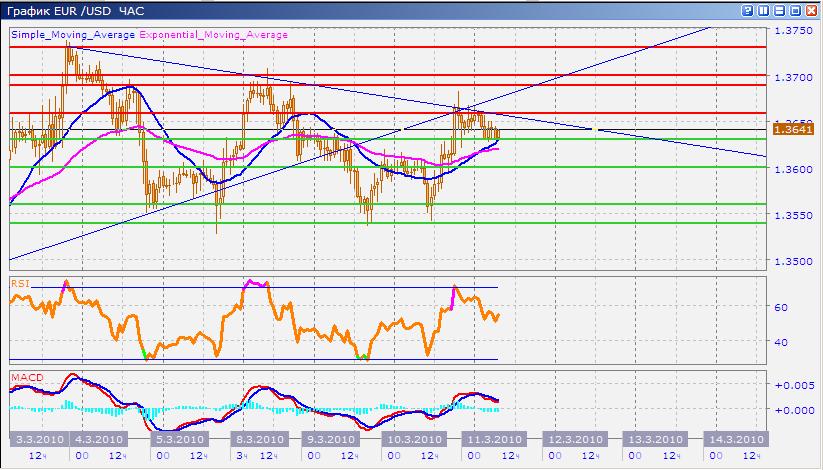
Task: Click the 1.3750 price axis label
Action: tap(794, 32)
